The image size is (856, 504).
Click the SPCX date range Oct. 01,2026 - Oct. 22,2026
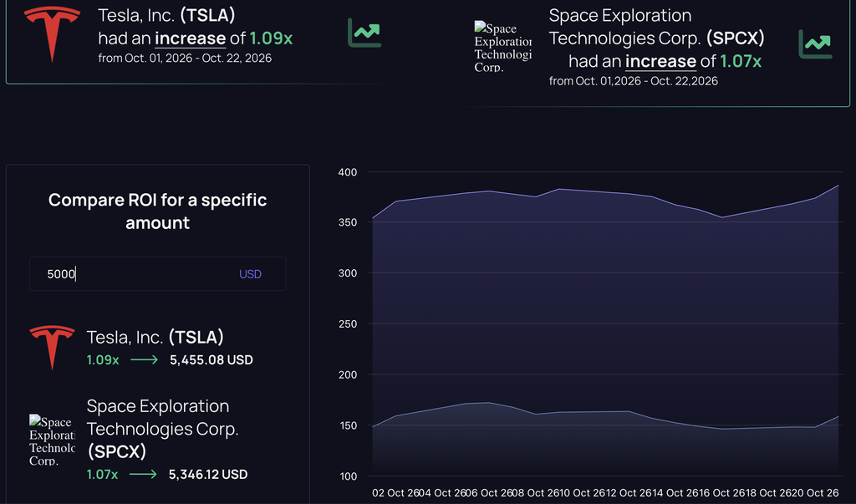point(634,81)
